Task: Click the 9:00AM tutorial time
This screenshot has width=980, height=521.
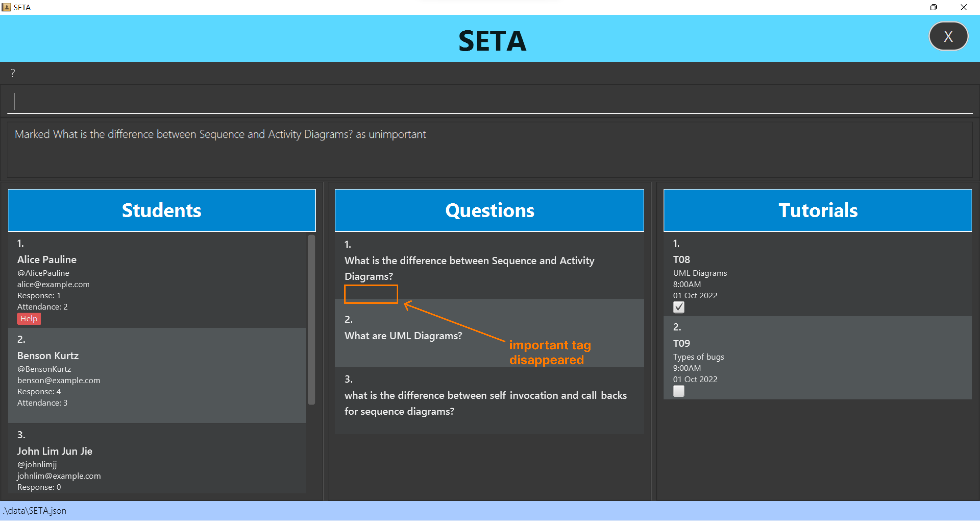Action: pos(687,368)
